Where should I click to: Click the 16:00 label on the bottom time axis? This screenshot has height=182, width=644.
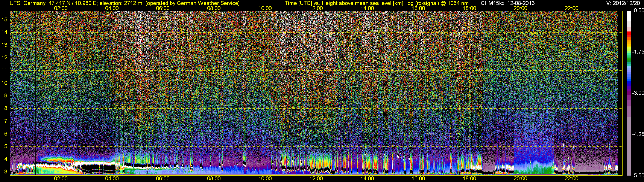[x=418, y=179]
